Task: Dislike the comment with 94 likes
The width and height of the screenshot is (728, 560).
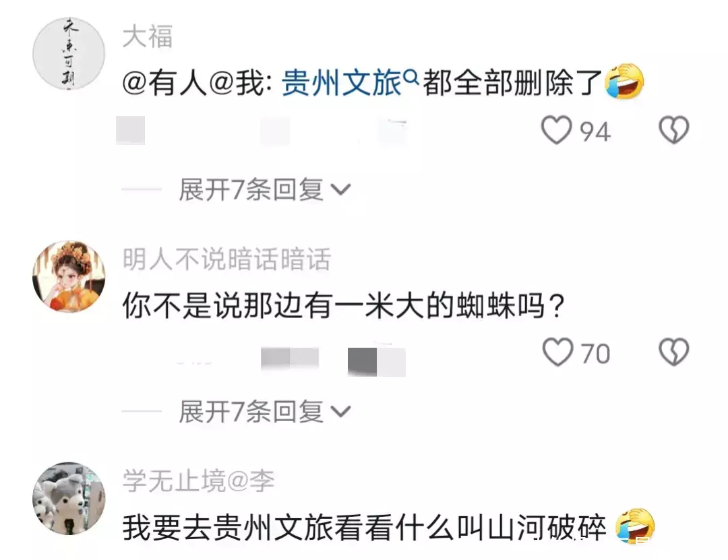Action: pyautogui.click(x=673, y=130)
